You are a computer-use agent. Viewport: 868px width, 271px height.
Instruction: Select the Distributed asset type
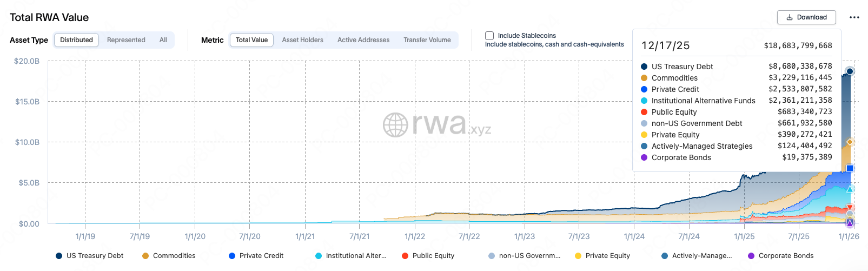click(76, 40)
